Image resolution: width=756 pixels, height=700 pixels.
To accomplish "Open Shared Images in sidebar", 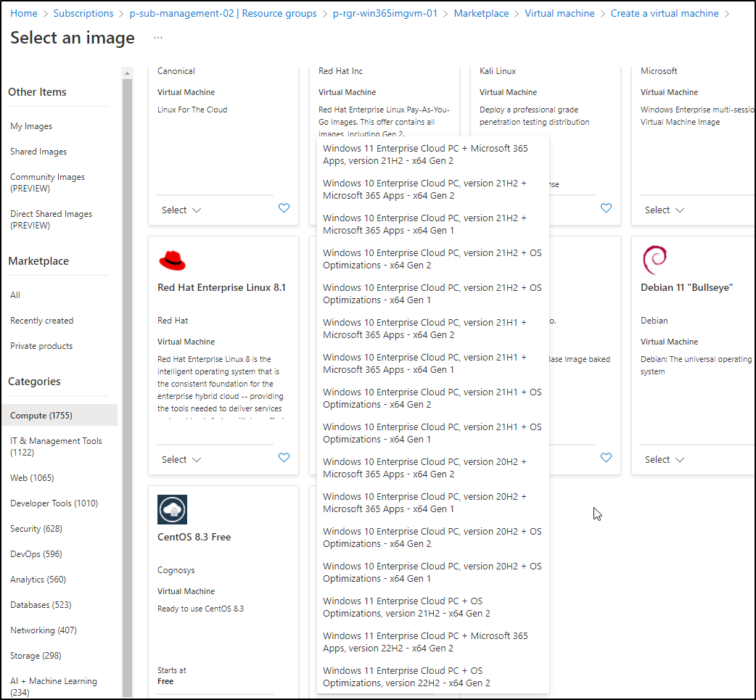I will 38,152.
